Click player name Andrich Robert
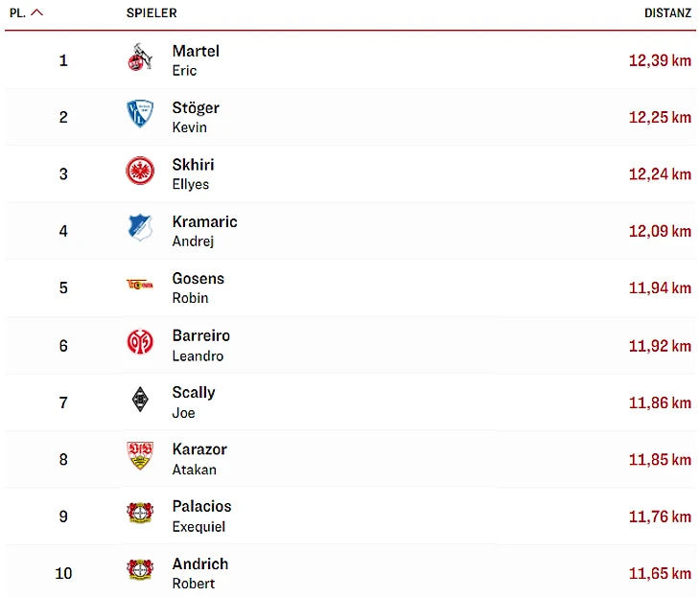This screenshot has height=597, width=700. 199,572
